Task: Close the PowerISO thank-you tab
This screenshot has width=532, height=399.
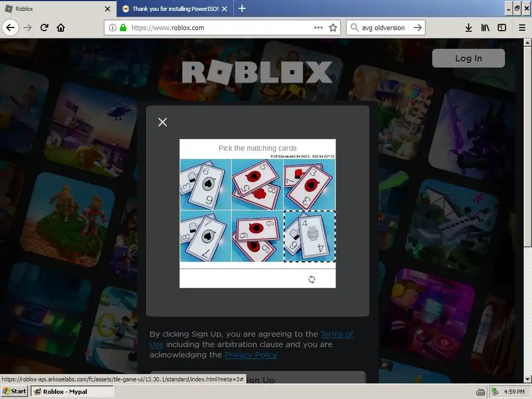Action: (x=224, y=9)
